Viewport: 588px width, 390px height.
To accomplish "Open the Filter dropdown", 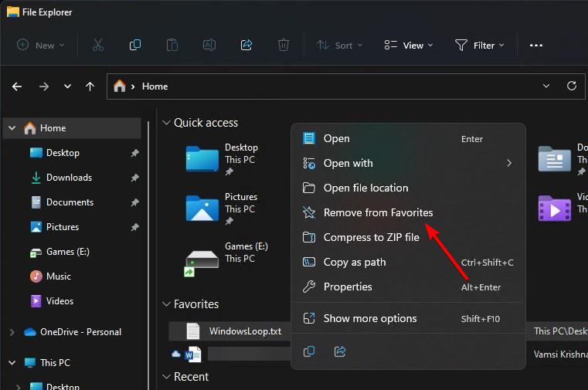I will click(480, 45).
